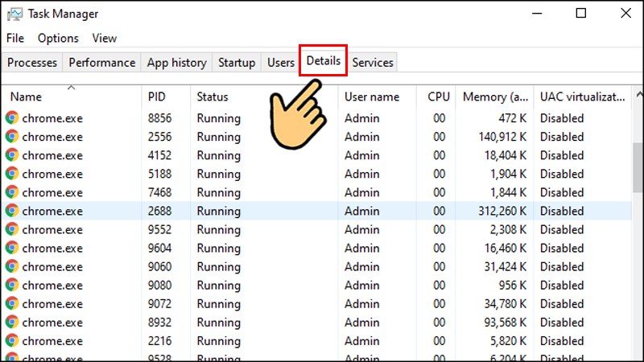Click chrome icon for PID 7468

pyautogui.click(x=12, y=192)
